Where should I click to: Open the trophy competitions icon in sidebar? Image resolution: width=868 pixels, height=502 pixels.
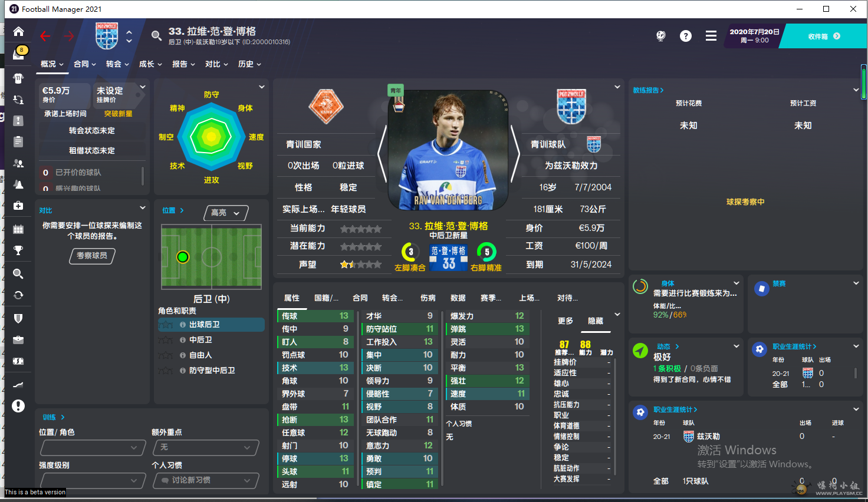[18, 250]
